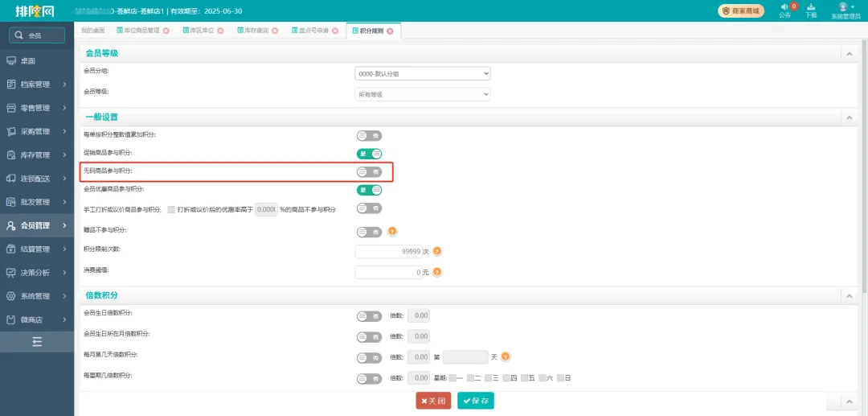Enable the 无码商品参与积分 toggle

[369, 171]
